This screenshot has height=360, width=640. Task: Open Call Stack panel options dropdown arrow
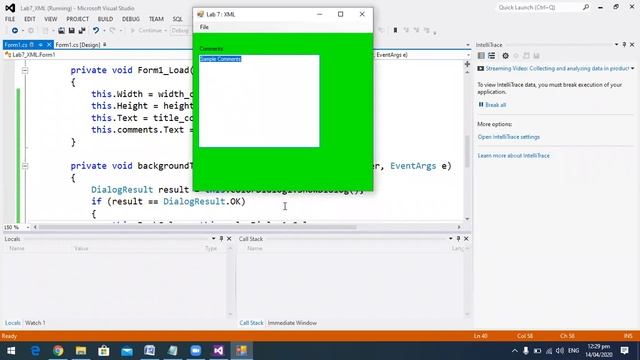(x=451, y=239)
